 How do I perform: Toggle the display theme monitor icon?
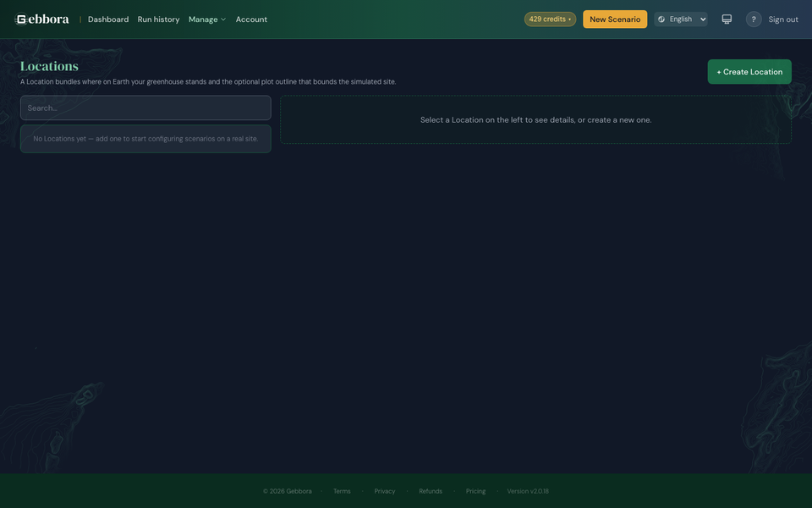click(x=727, y=19)
